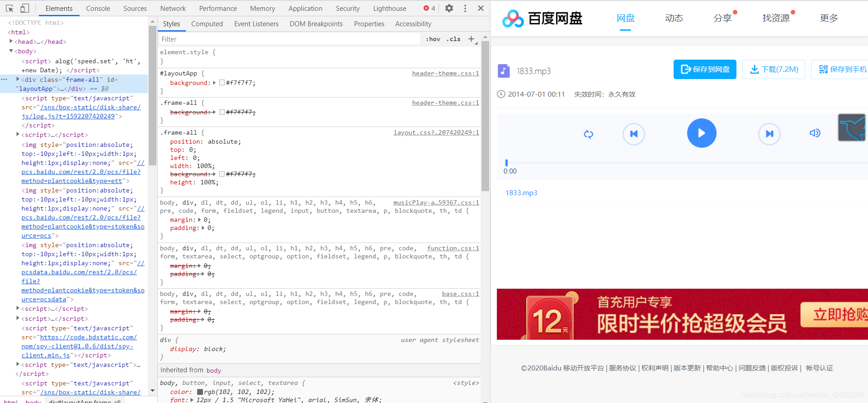Viewport: 868px width, 403px height.
Task: Toggle the .cls class editor
Action: (453, 39)
